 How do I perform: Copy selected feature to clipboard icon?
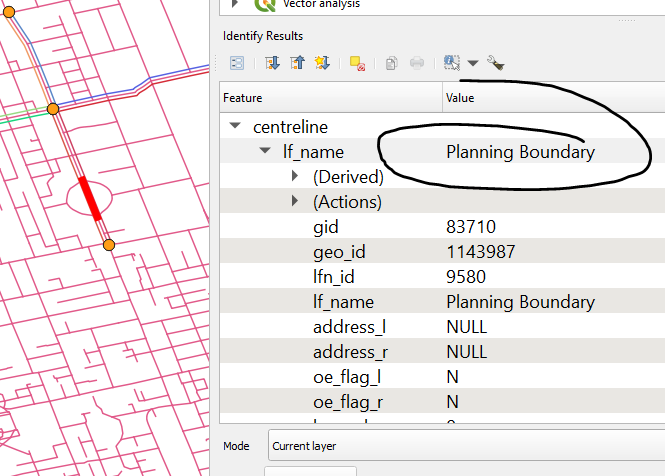tap(391, 63)
